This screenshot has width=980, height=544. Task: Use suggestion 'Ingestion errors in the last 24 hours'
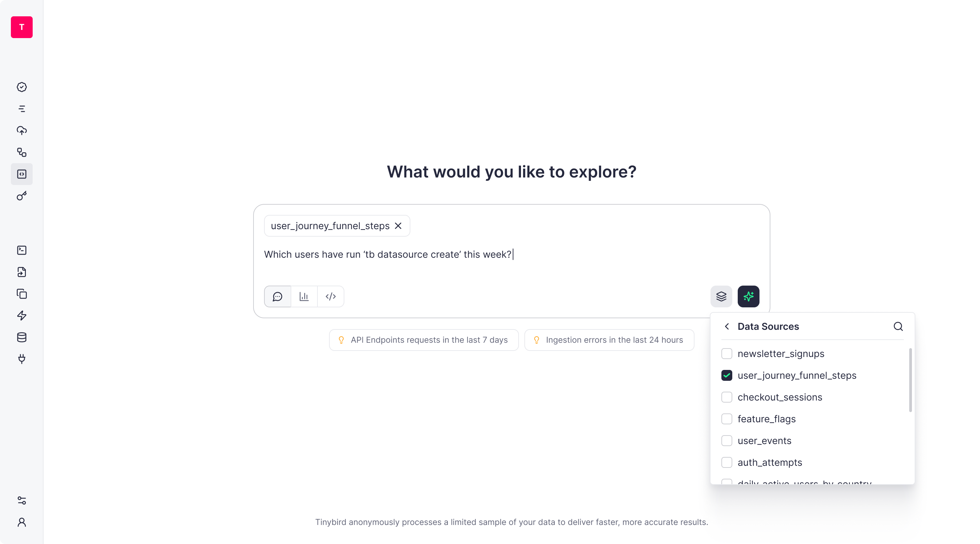(609, 340)
